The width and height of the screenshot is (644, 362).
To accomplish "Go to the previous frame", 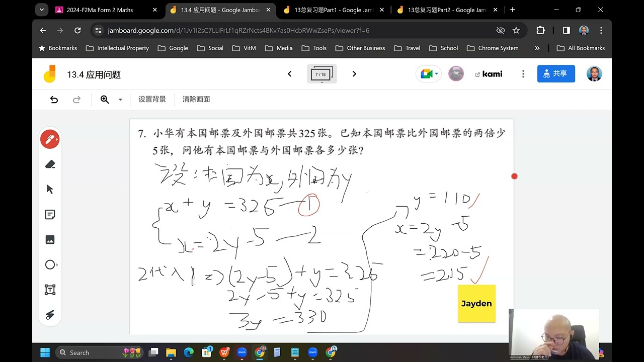I will (x=289, y=74).
